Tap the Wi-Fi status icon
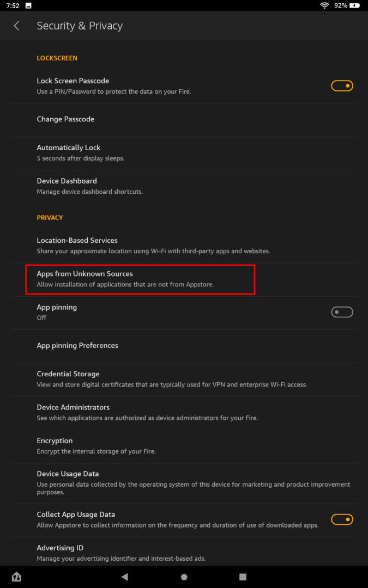 (324, 5)
